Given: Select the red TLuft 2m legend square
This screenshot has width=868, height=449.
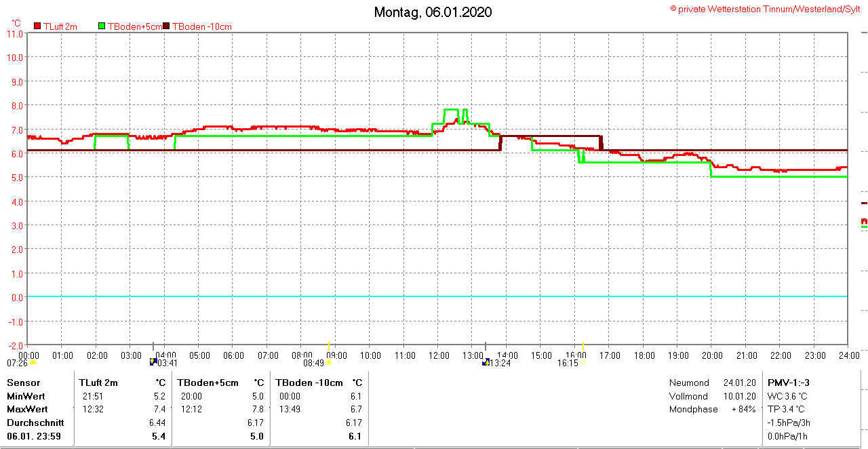Looking at the screenshot, I should [x=37, y=26].
